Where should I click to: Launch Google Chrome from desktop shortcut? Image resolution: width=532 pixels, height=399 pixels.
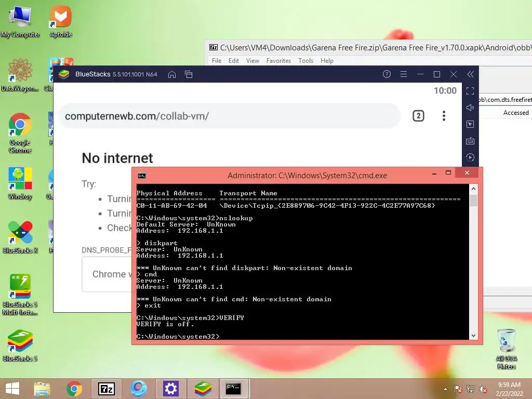20,133
